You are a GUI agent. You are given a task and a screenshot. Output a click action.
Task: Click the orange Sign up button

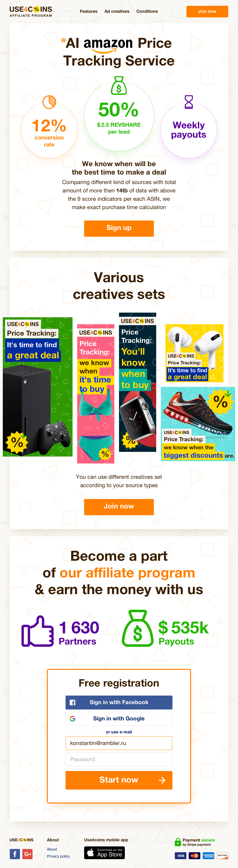coord(119,228)
